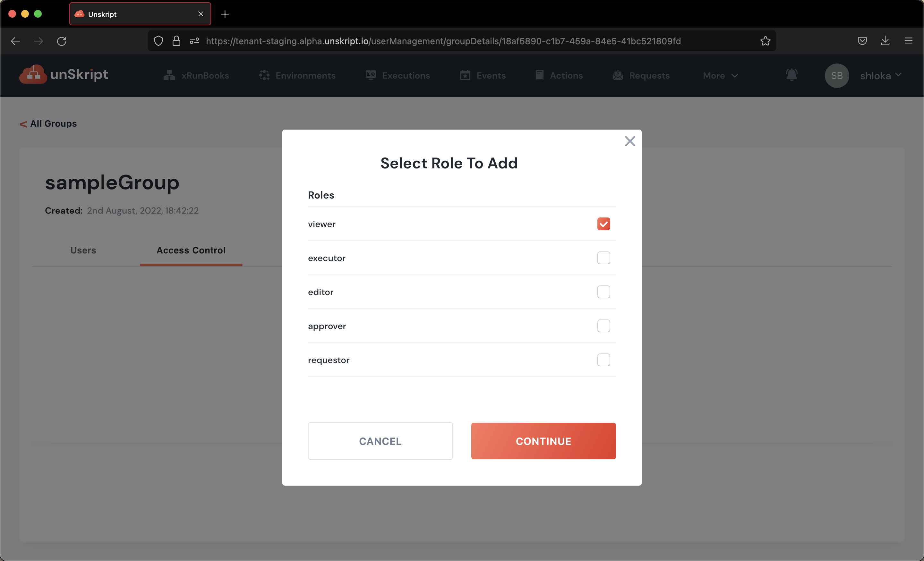Open Requests in the navigation bar
The image size is (924, 561).
click(641, 75)
